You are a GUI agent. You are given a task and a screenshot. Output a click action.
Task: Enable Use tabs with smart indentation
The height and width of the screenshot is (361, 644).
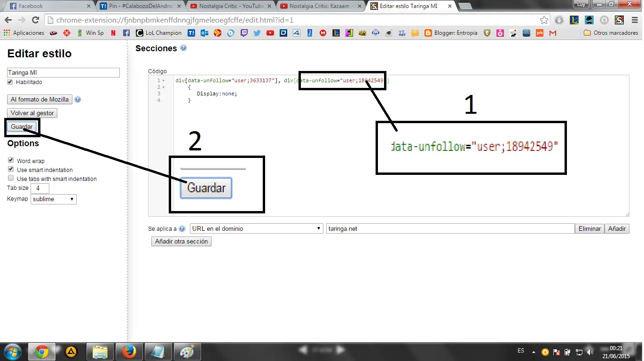tap(11, 178)
